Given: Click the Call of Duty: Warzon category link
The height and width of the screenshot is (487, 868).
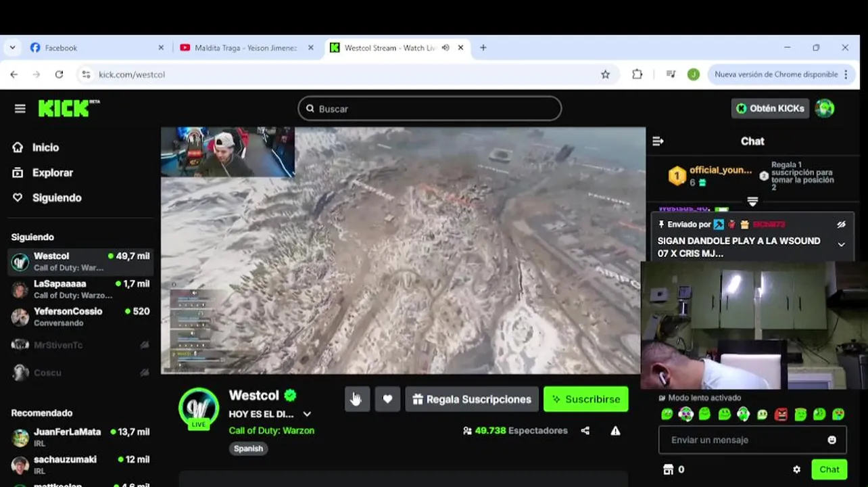Looking at the screenshot, I should point(271,430).
